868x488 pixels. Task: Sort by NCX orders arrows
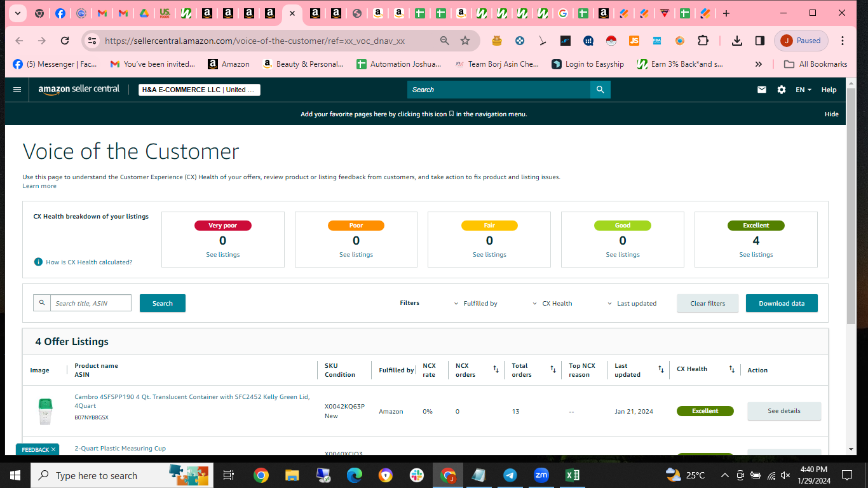click(496, 369)
